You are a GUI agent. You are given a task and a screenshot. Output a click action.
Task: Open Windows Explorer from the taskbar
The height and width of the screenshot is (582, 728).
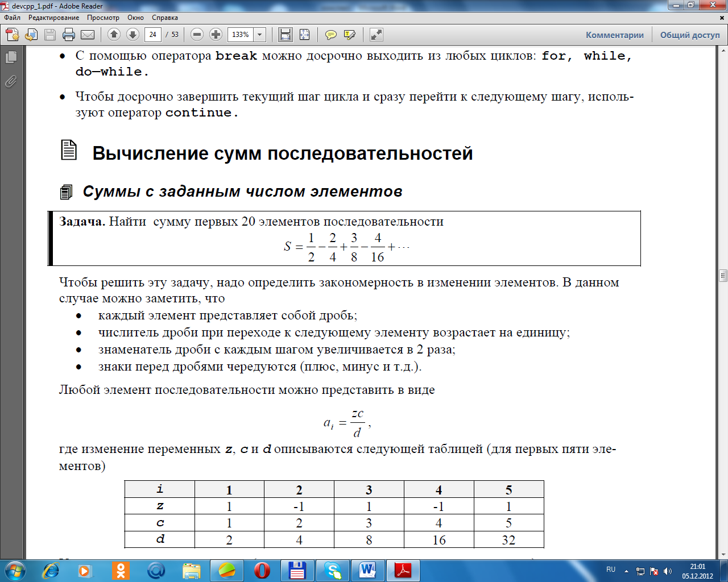pyautogui.click(x=192, y=570)
